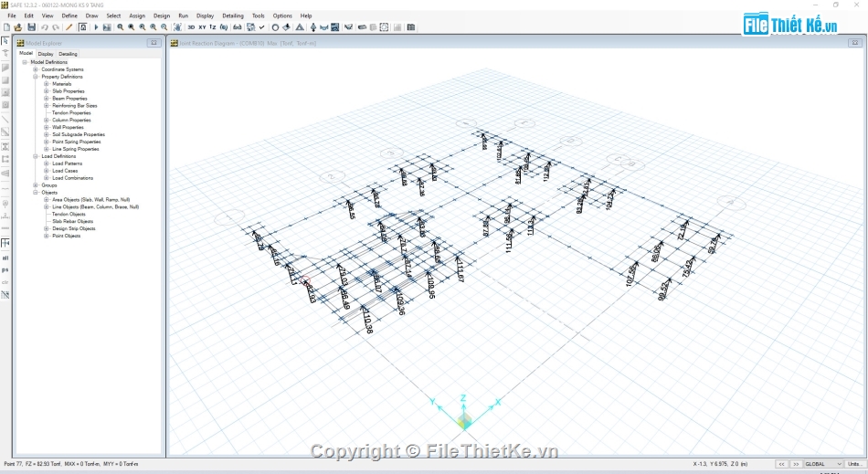Image resolution: width=868 pixels, height=474 pixels.
Task: Click the last magnifier zoom-out icon
Action: click(164, 27)
